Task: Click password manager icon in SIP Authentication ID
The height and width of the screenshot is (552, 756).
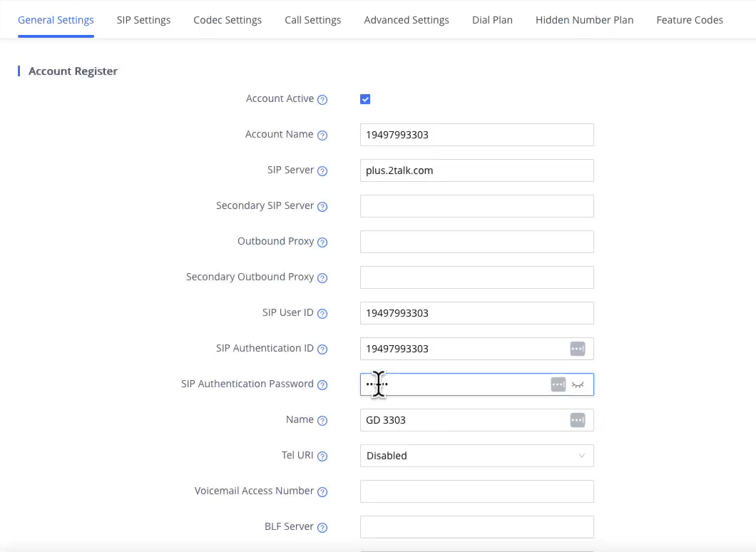Action: [x=577, y=349]
